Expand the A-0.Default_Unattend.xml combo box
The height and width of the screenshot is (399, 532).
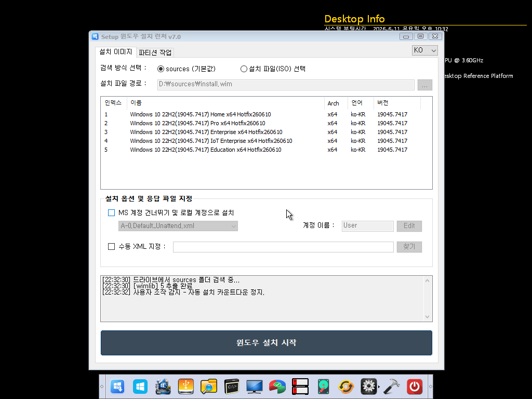pos(178,226)
